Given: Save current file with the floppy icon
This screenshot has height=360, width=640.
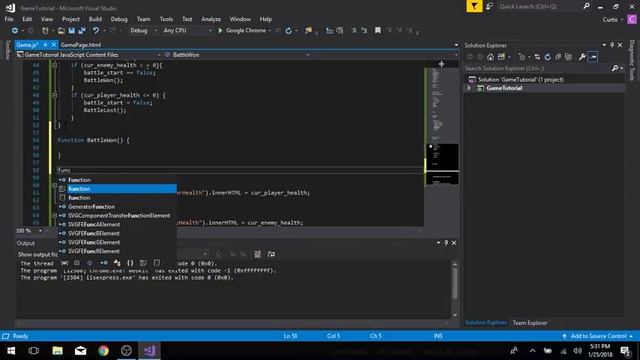Looking at the screenshot, I should 71,31.
